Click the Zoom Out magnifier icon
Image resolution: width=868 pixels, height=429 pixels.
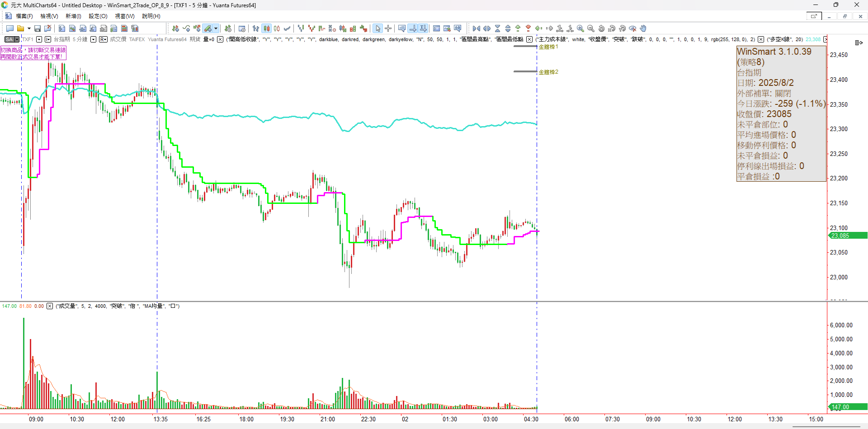tap(590, 28)
